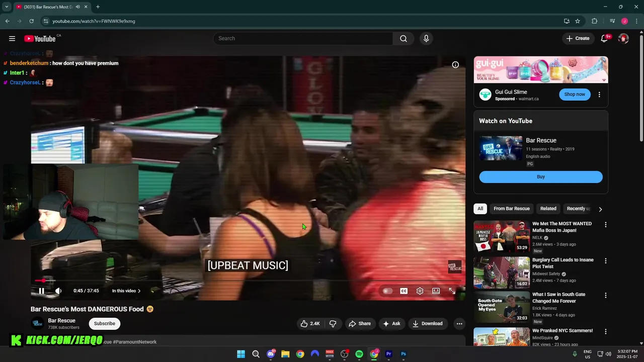The image size is (644, 362).
Task: Click the Buy button for Bar Rescue
Action: pyautogui.click(x=541, y=177)
